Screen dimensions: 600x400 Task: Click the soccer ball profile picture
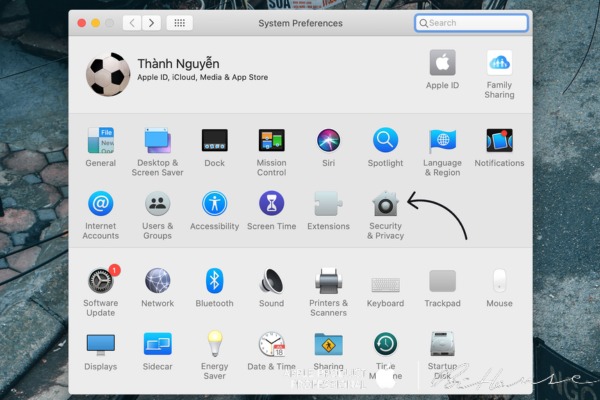point(108,74)
